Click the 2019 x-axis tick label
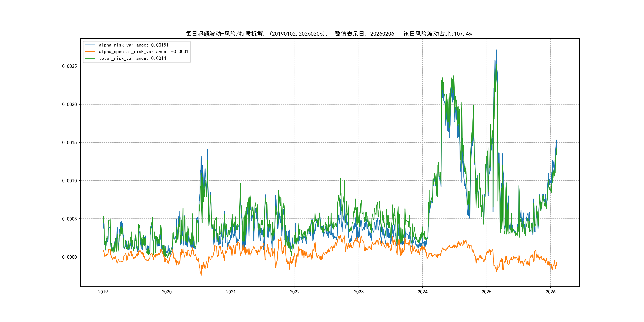The image size is (644, 322). (x=103, y=292)
